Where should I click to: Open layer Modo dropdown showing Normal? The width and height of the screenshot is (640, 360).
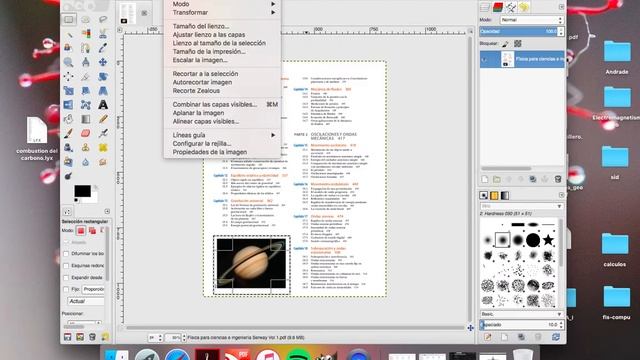tap(532, 20)
